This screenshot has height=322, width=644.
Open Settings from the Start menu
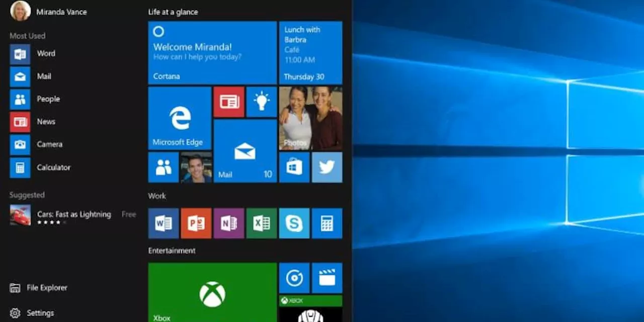coord(32,313)
